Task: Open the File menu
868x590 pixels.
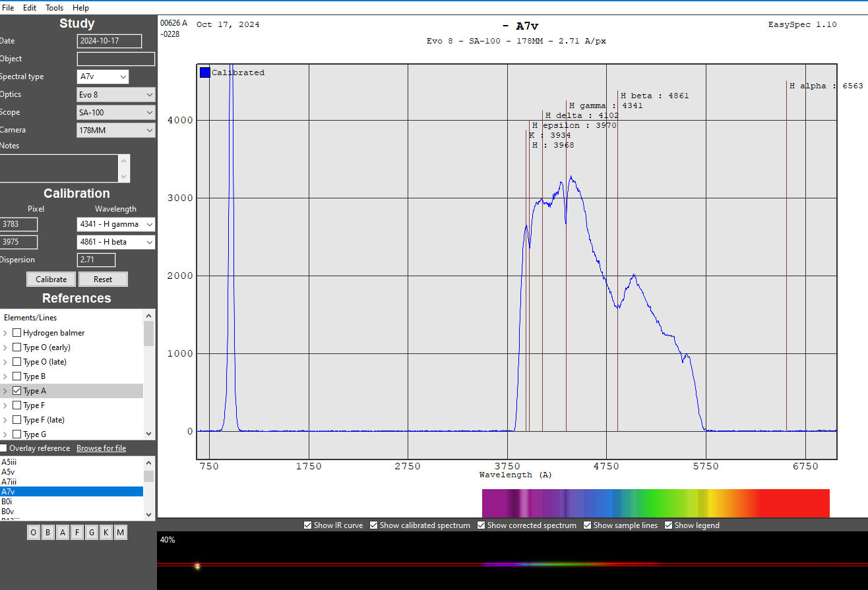Action: [8, 8]
